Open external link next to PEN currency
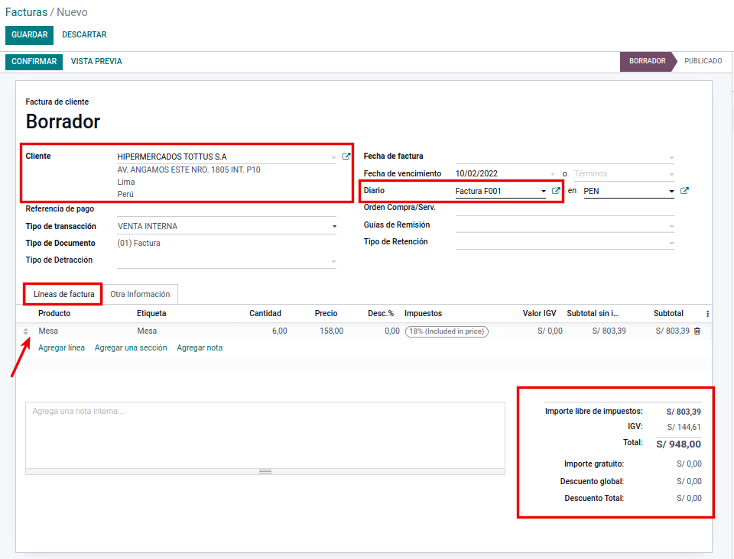This screenshot has width=734, height=559. click(x=684, y=191)
